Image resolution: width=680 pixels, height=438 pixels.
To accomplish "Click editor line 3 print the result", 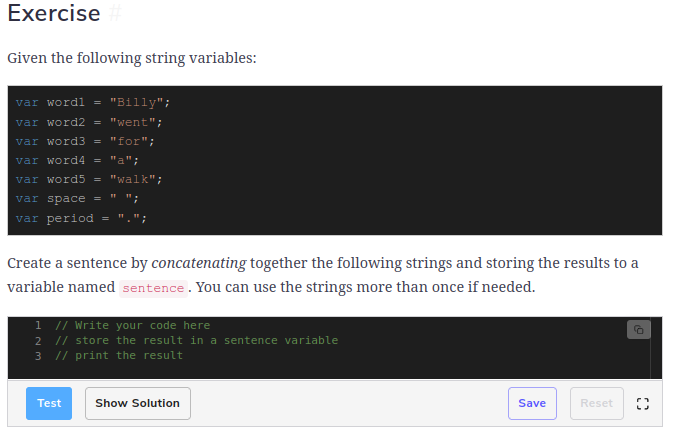I will [119, 356].
